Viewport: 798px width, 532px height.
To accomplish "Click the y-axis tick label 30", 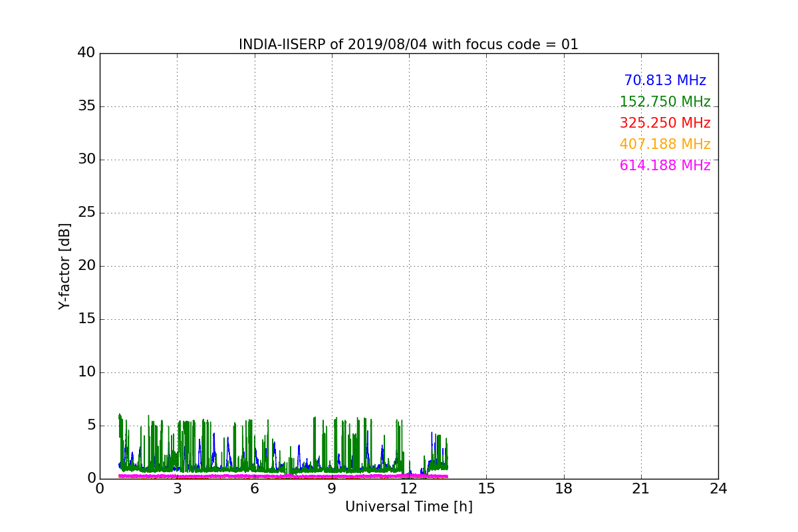I will click(x=86, y=160).
